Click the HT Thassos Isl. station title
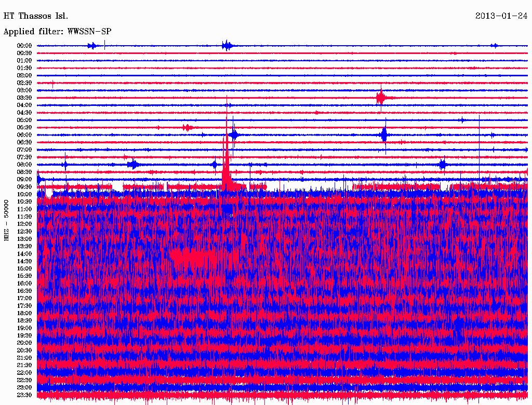The image size is (532, 405). (36, 16)
